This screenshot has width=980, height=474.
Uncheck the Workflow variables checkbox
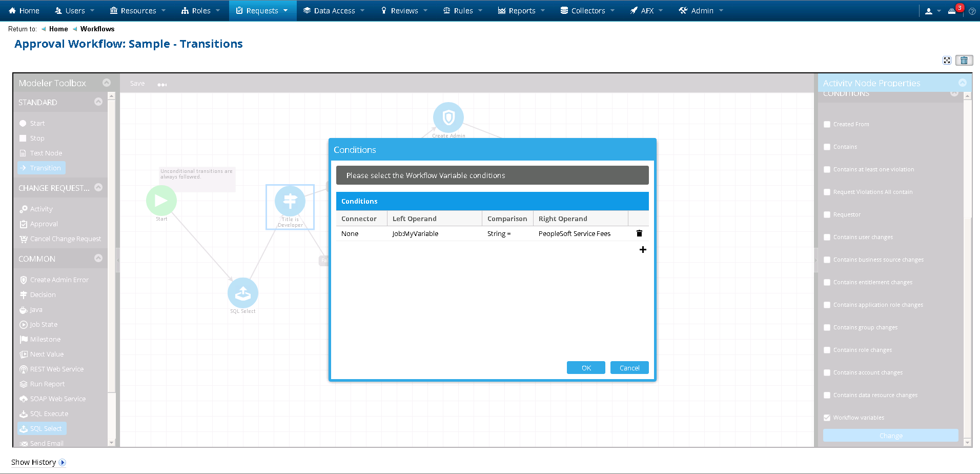[827, 418]
